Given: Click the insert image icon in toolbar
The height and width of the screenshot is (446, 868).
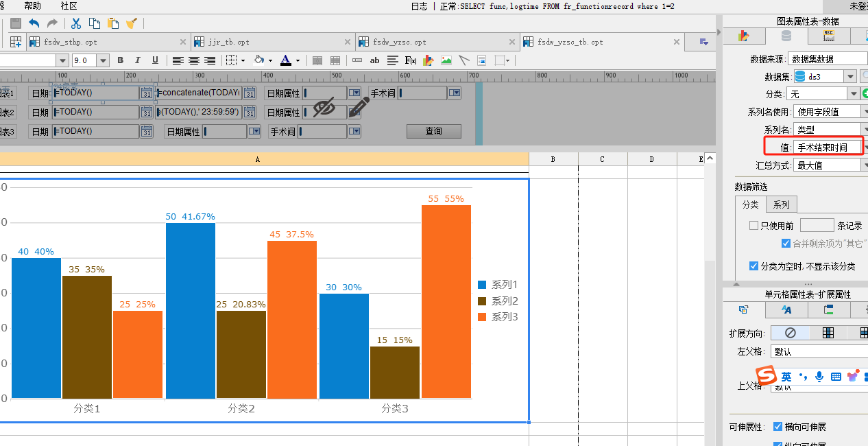Looking at the screenshot, I should click(446, 60).
